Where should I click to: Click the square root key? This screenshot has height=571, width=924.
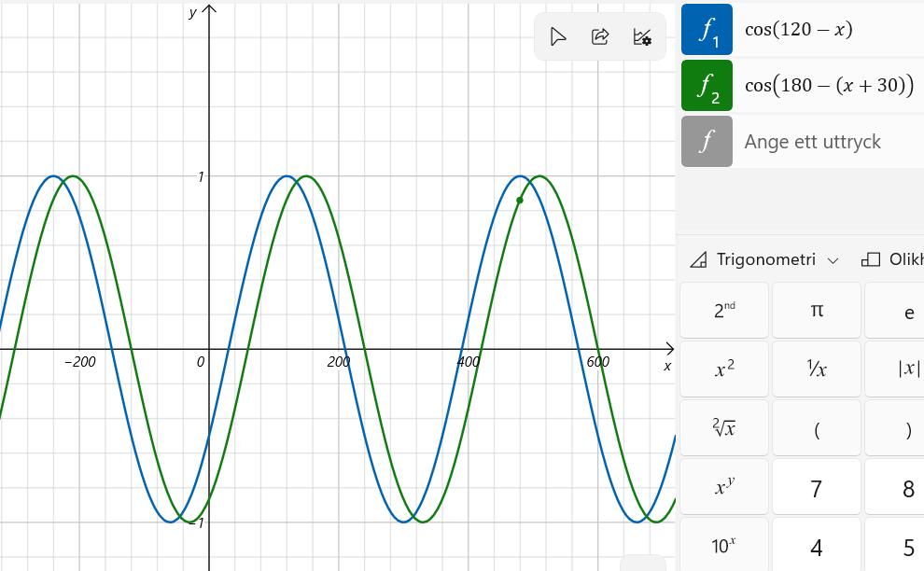click(724, 428)
